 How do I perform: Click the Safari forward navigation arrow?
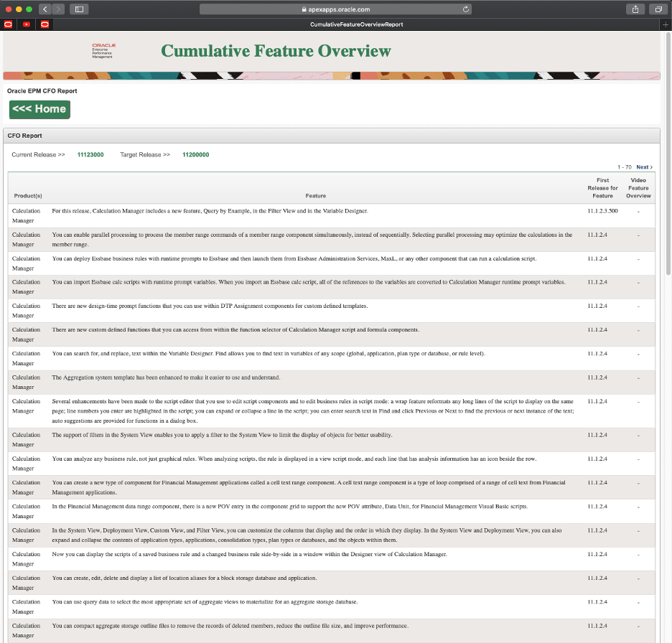click(x=58, y=9)
